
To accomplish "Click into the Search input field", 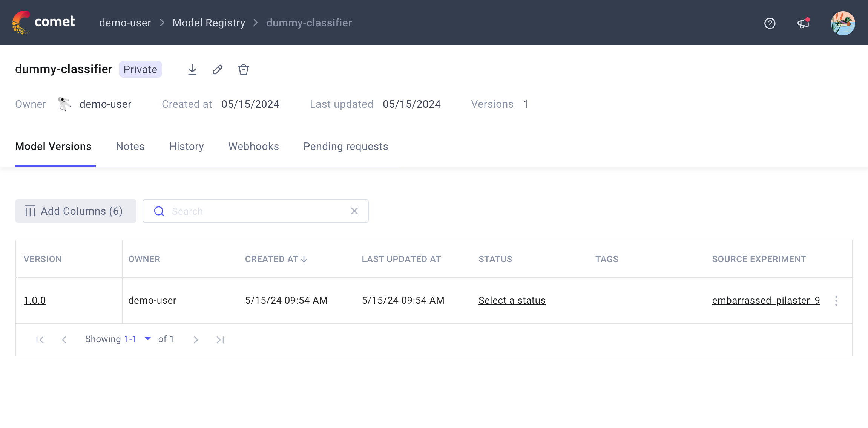I will tap(256, 211).
